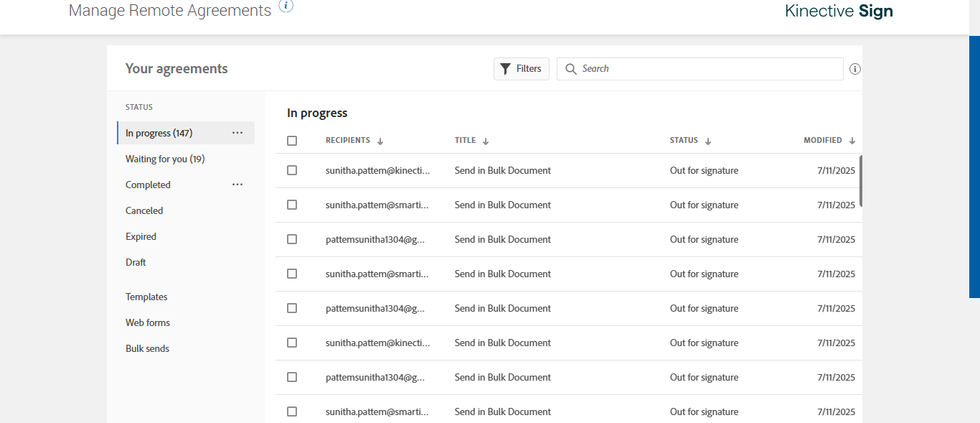980x423 pixels.
Task: Click the info icon beside Manage Remote Agreements
Action: (x=286, y=6)
